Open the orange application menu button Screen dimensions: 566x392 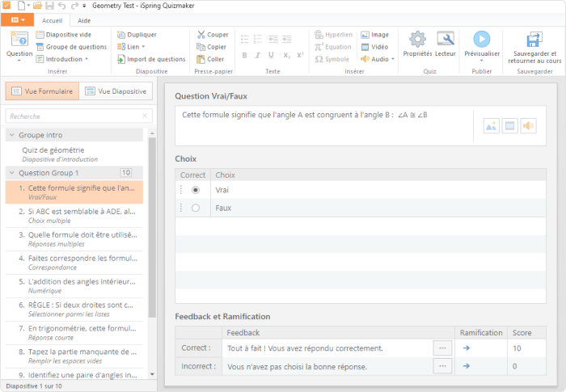[17, 20]
